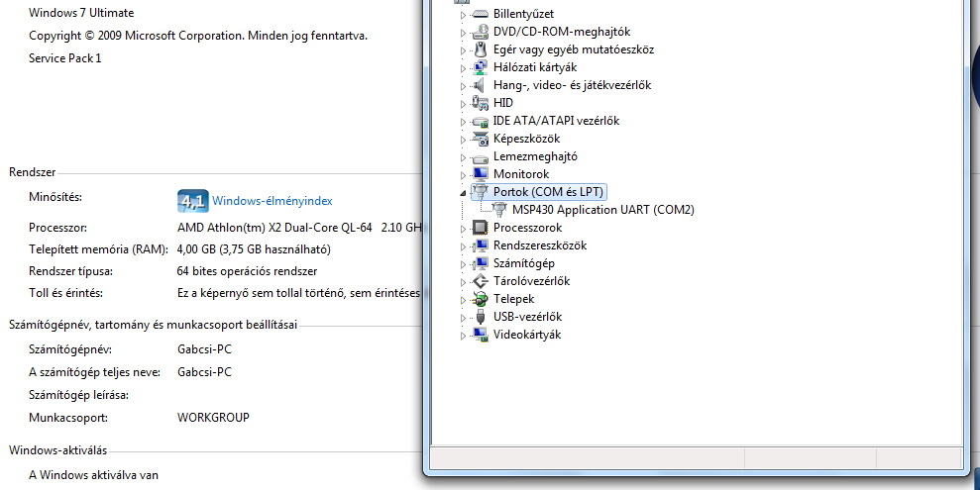
Task: Click the Hang-, video- és játékvezérlők speaker icon
Action: click(480, 85)
